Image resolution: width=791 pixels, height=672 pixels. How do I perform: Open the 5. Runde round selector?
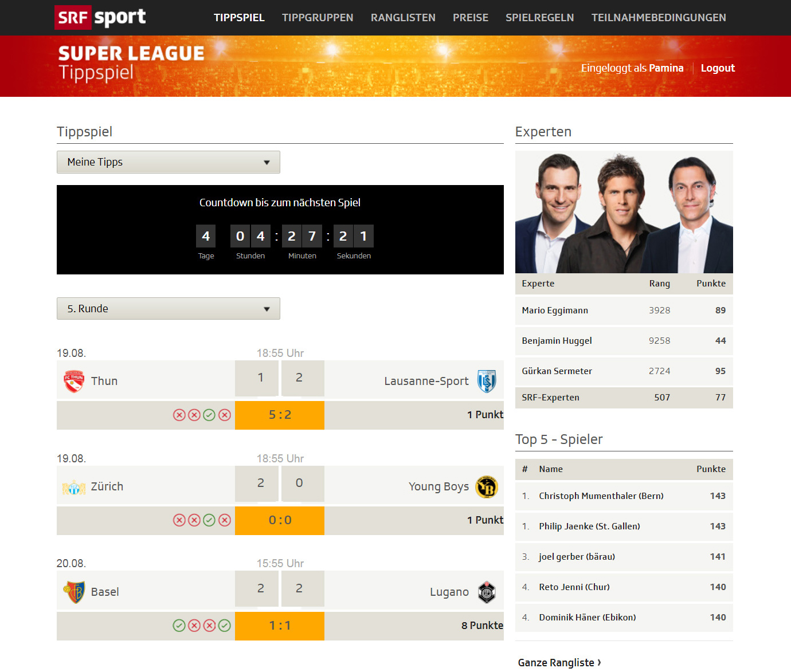pyautogui.click(x=169, y=309)
